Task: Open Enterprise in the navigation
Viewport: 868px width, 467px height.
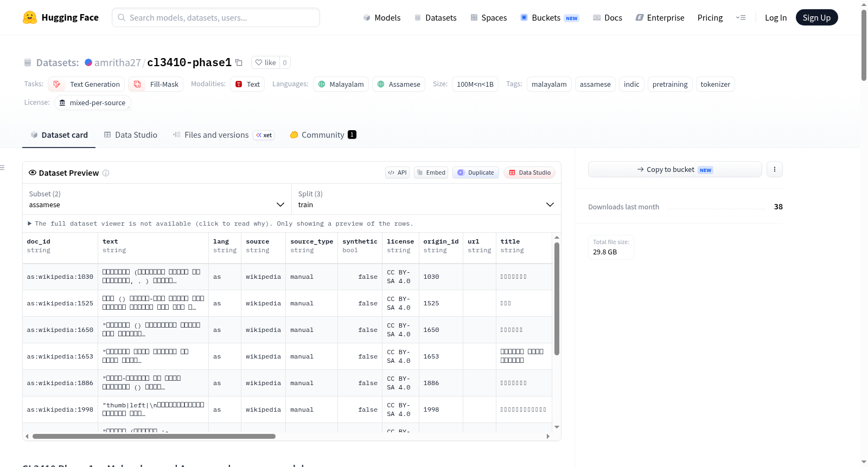Action: 660,17
